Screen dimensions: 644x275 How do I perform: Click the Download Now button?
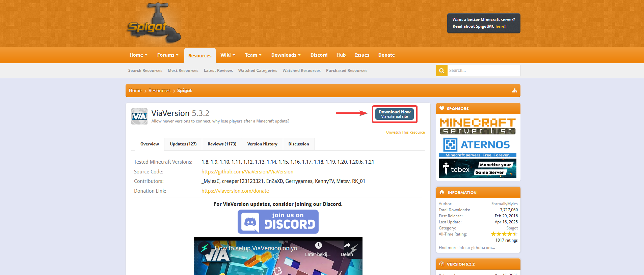394,114
